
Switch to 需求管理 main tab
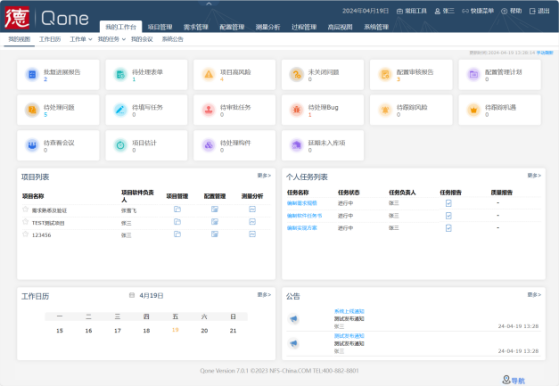click(196, 27)
